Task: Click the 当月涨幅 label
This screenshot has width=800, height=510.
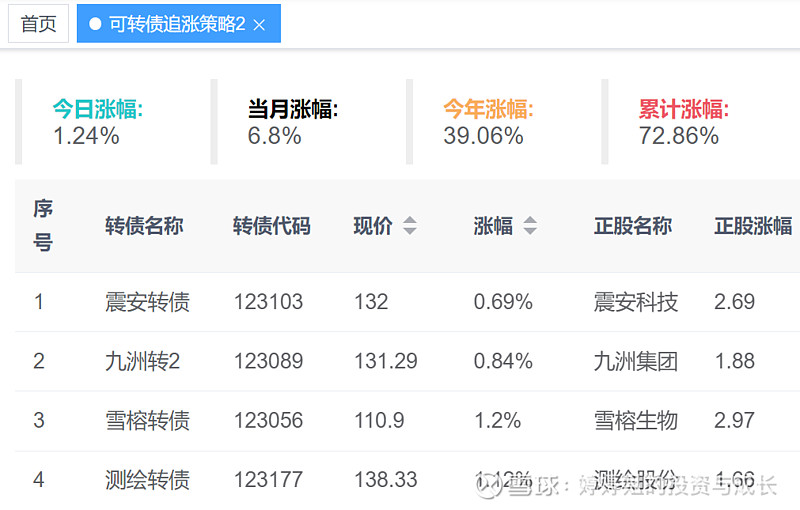Action: tap(293, 109)
